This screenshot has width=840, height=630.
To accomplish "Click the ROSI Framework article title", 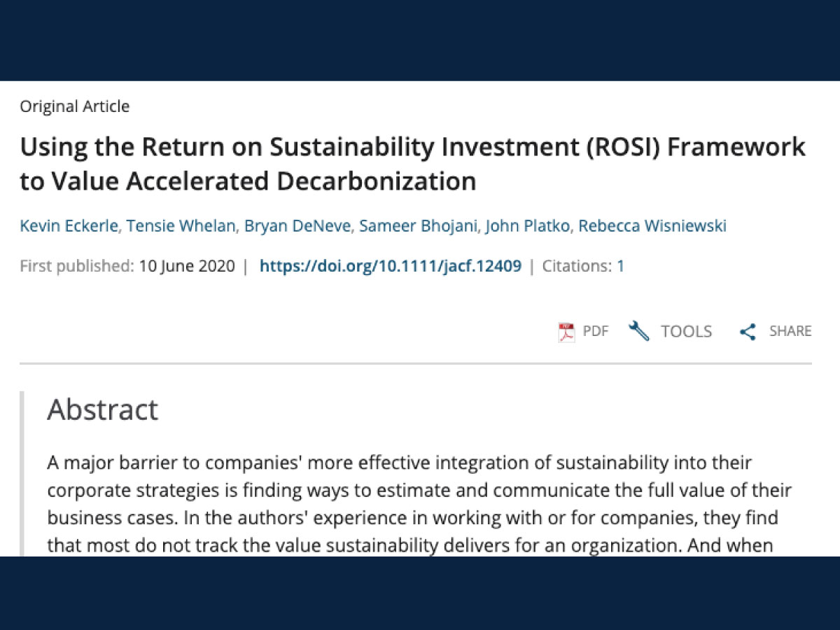I will click(412, 164).
